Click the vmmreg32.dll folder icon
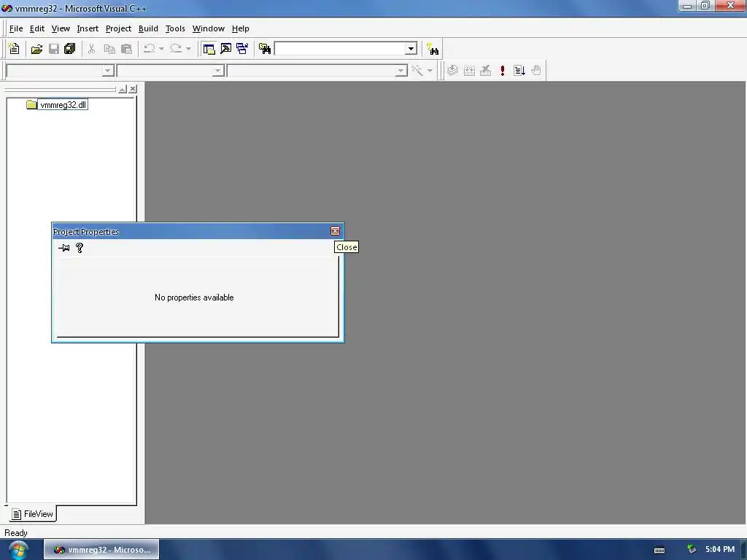The height and width of the screenshot is (560, 747). click(x=31, y=105)
